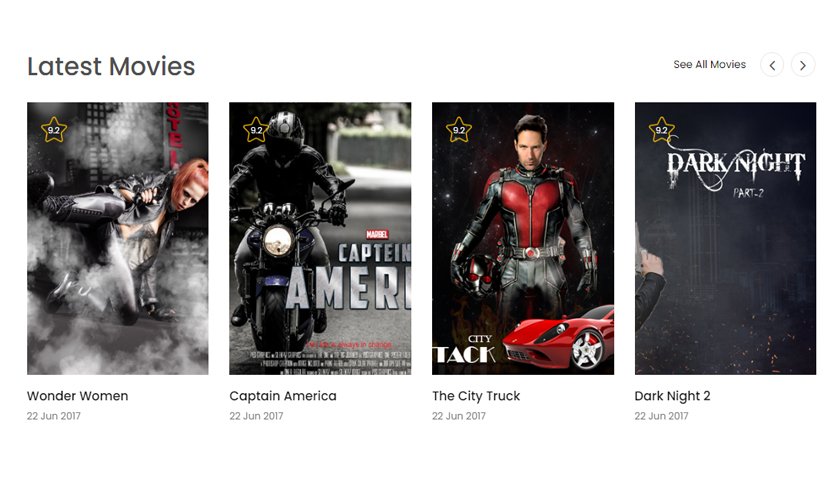Click the next carousel arrow button

pos(803,65)
